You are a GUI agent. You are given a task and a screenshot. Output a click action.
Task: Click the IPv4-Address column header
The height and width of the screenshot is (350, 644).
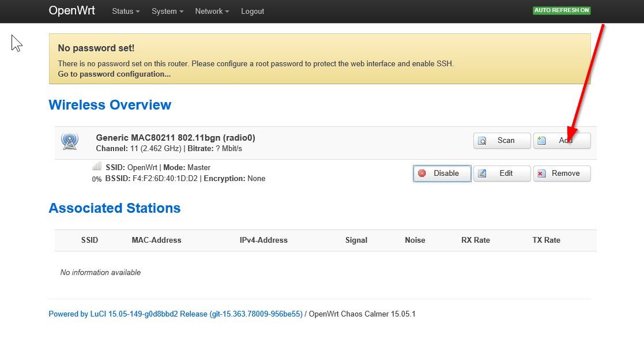coord(263,240)
